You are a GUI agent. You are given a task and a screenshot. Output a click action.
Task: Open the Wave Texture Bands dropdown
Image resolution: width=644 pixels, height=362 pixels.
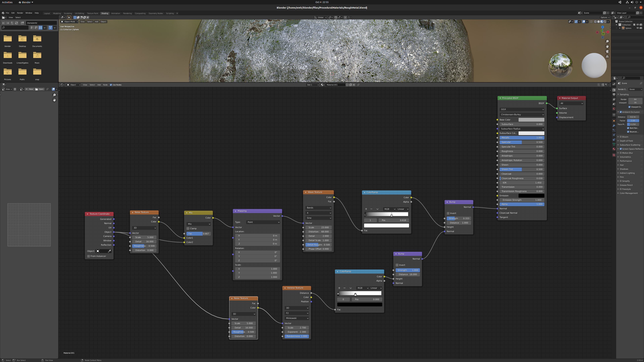tap(318, 208)
